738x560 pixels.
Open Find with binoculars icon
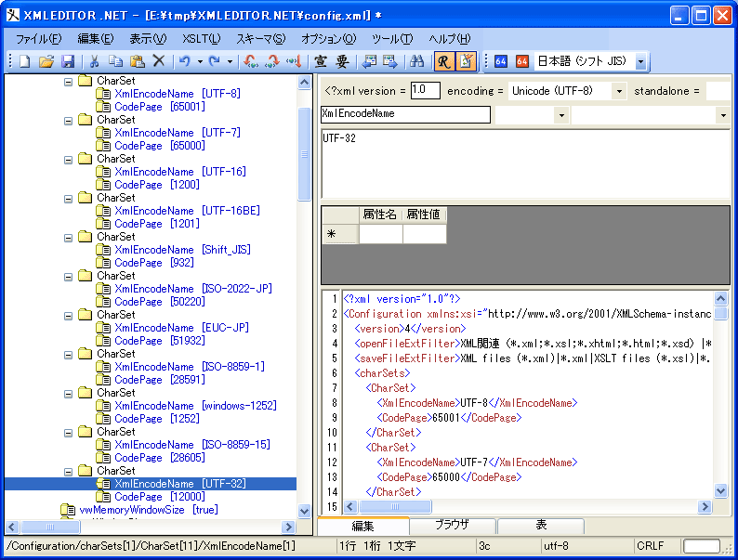(416, 61)
